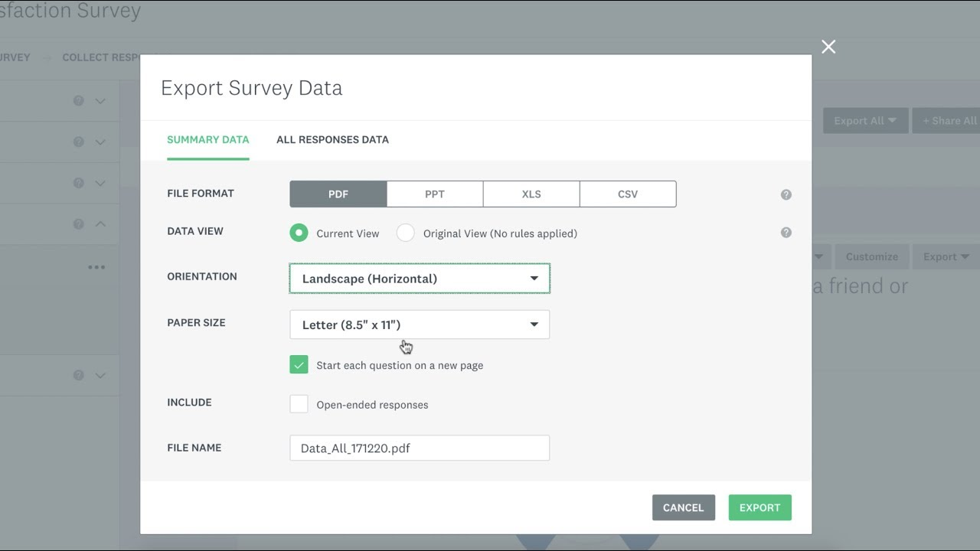Click the Cancel button
Image resolution: width=980 pixels, height=551 pixels.
pyautogui.click(x=683, y=507)
